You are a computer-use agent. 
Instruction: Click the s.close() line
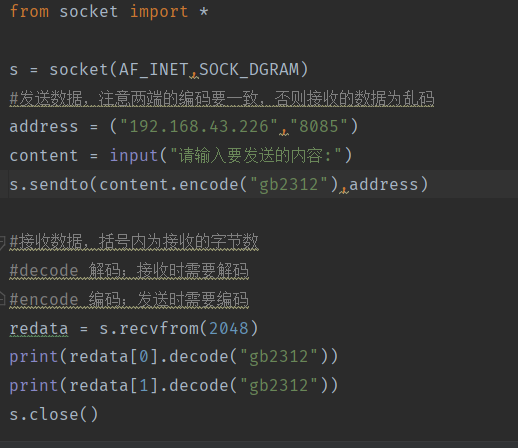coord(54,414)
